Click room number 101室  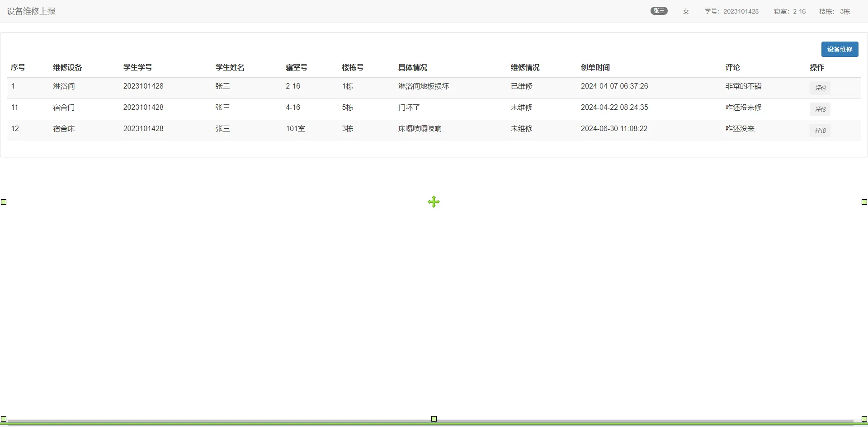(295, 128)
